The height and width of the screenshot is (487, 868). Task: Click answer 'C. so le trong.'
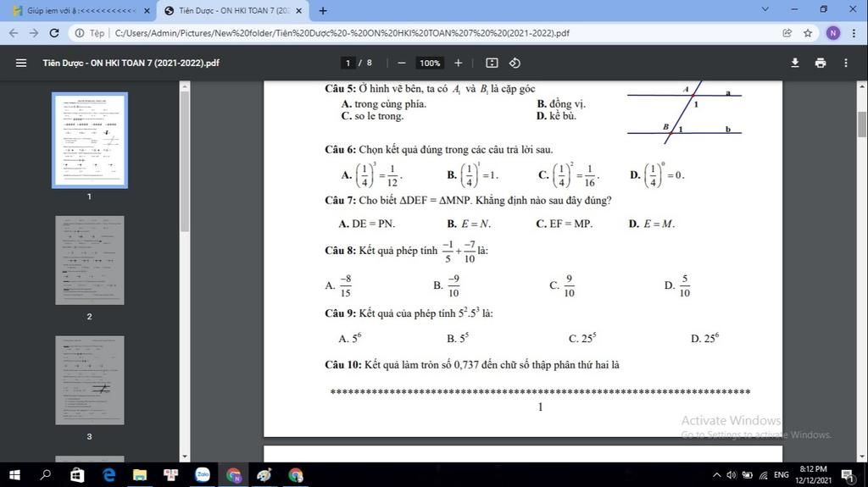pyautogui.click(x=373, y=116)
